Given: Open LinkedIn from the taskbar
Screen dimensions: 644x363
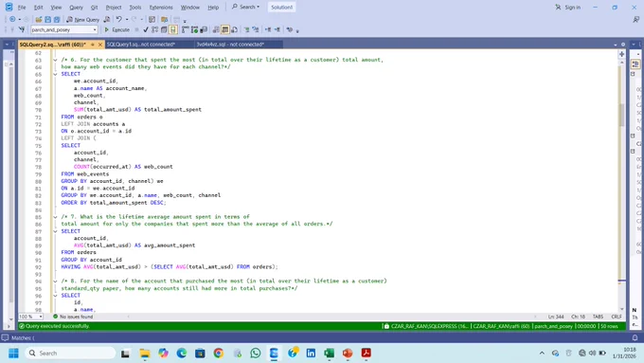Looking at the screenshot, I should tap(311, 354).
